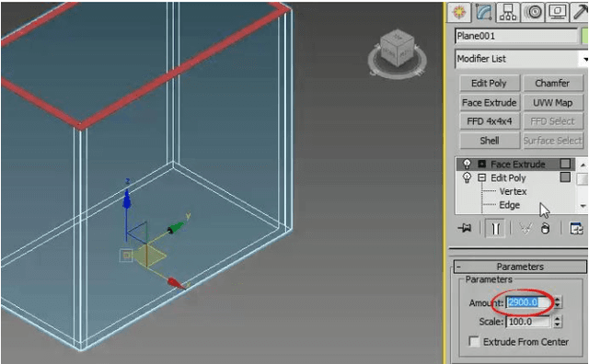Switch to the Modify panel tab

(x=483, y=12)
